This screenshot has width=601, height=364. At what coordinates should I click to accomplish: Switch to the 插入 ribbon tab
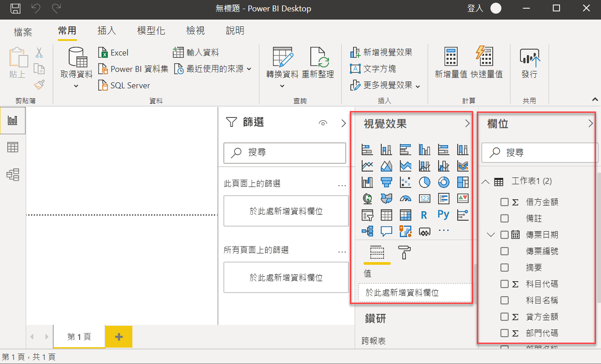tap(107, 30)
